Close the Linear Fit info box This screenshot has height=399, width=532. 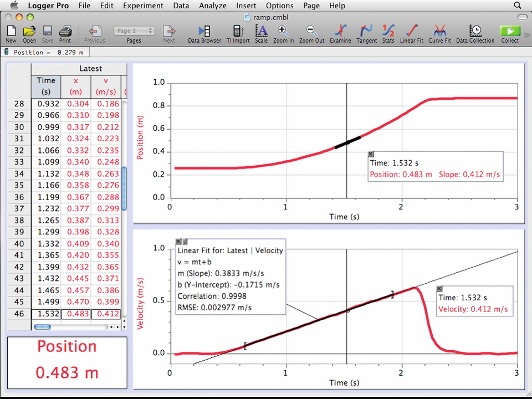tap(178, 241)
